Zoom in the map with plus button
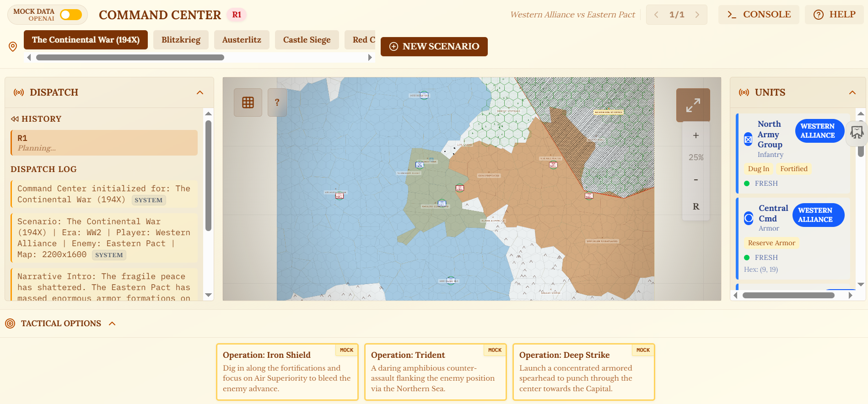 click(x=695, y=135)
